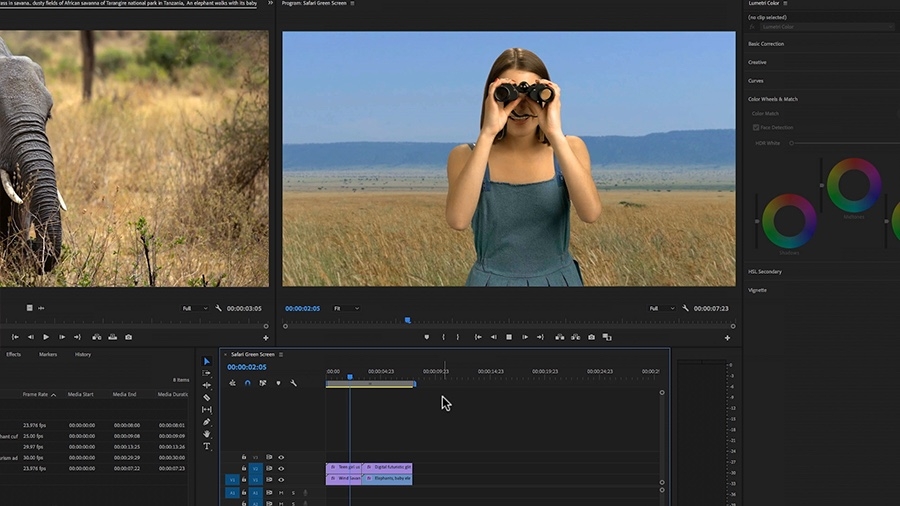Solo the A1 audio track
This screenshot has width=900, height=506.
point(293,492)
